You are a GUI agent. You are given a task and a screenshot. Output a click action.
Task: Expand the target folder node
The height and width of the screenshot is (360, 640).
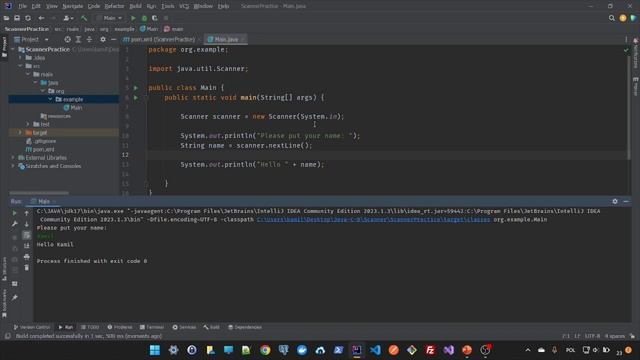click(x=20, y=133)
